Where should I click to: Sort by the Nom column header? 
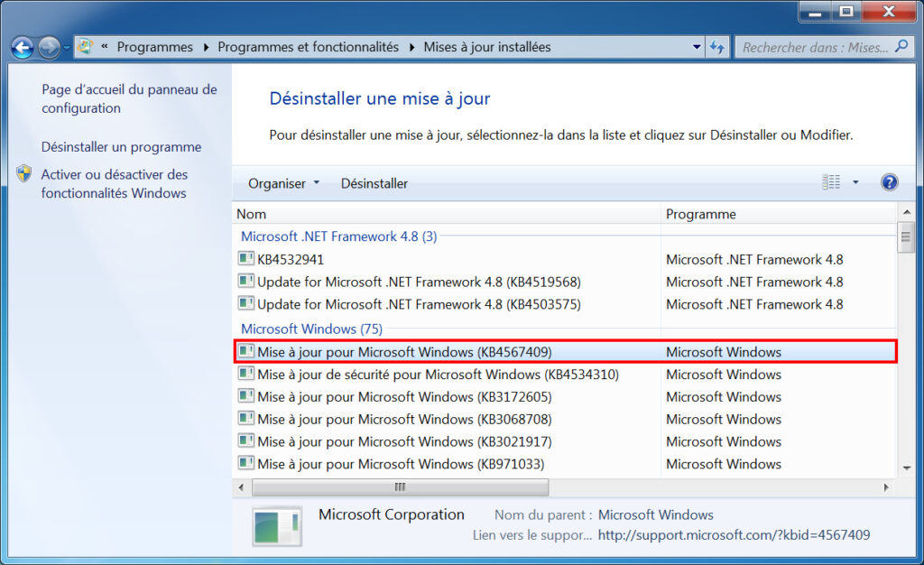[447, 214]
